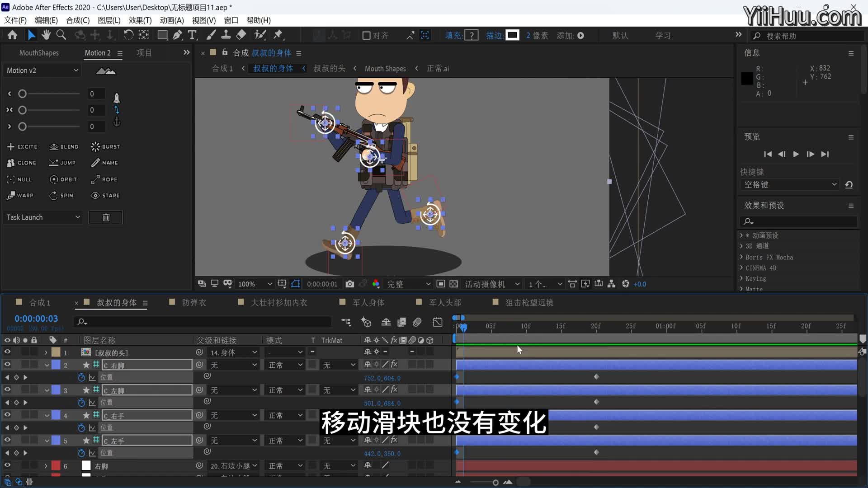Click the stroke color swatch

(x=512, y=35)
